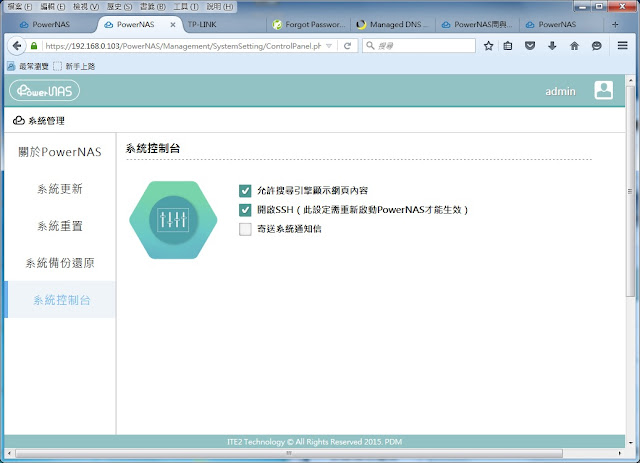This screenshot has height=463, width=640.
Task: Open the 歷史 (S) menu
Action: (x=119, y=7)
